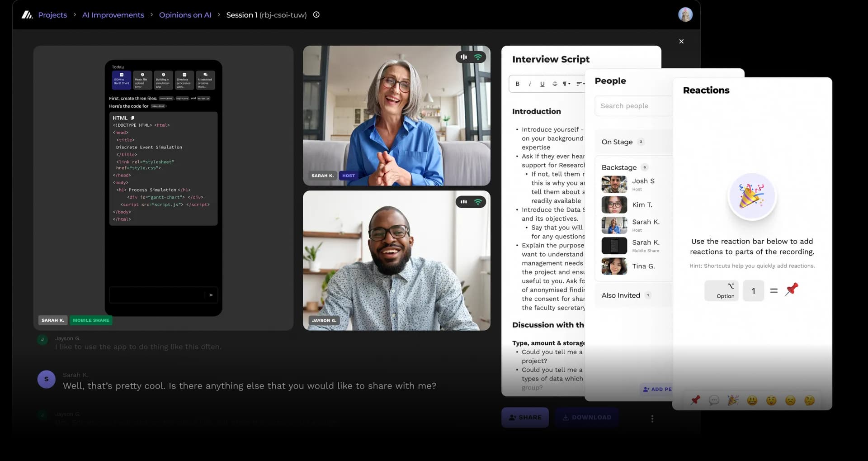Click the pushpin reaction in reaction bar
This screenshot has width=868, height=461.
tap(695, 400)
